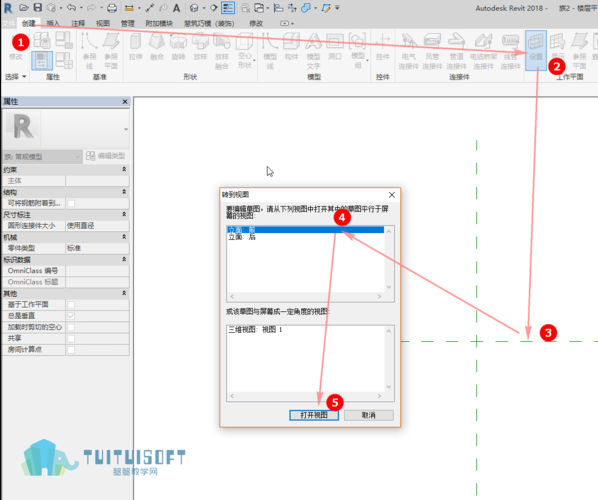Click the highlighted 属性 (Properties) palette icon in ribbon
Screen dimensions: 598x500
click(42, 61)
